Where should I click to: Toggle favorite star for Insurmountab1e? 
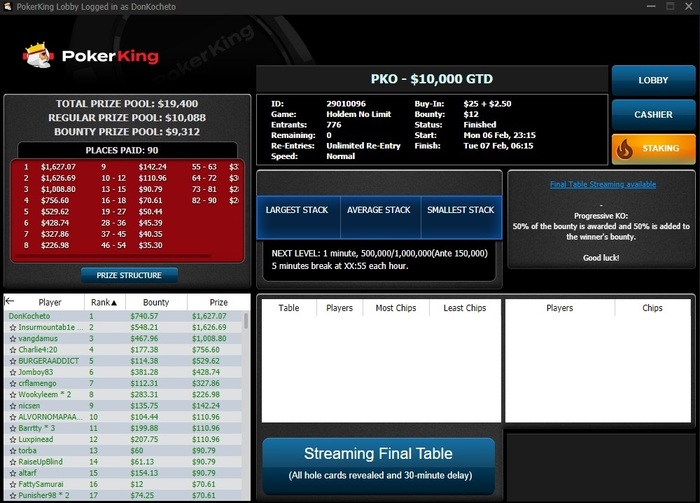click(13, 328)
